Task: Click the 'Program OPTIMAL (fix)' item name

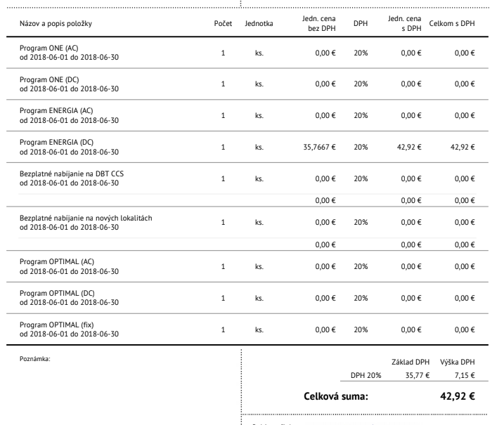Action: pyautogui.click(x=56, y=325)
